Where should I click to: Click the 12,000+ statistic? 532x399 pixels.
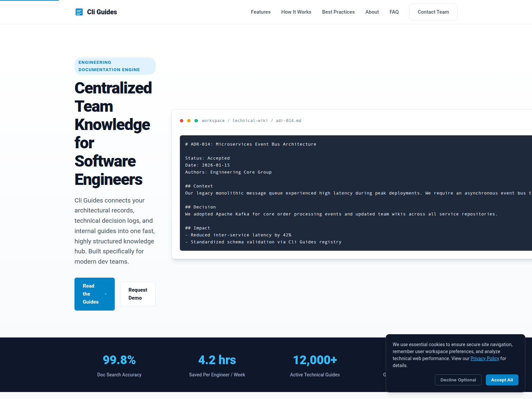(x=315, y=360)
